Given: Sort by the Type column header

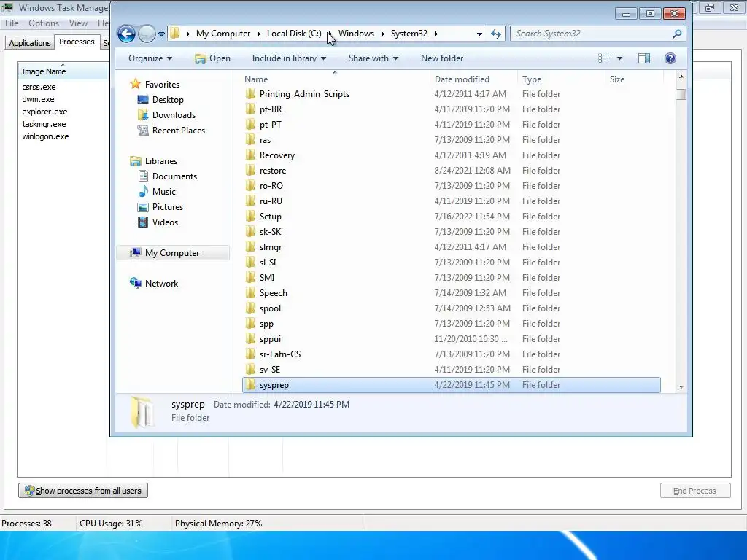Looking at the screenshot, I should (x=532, y=79).
